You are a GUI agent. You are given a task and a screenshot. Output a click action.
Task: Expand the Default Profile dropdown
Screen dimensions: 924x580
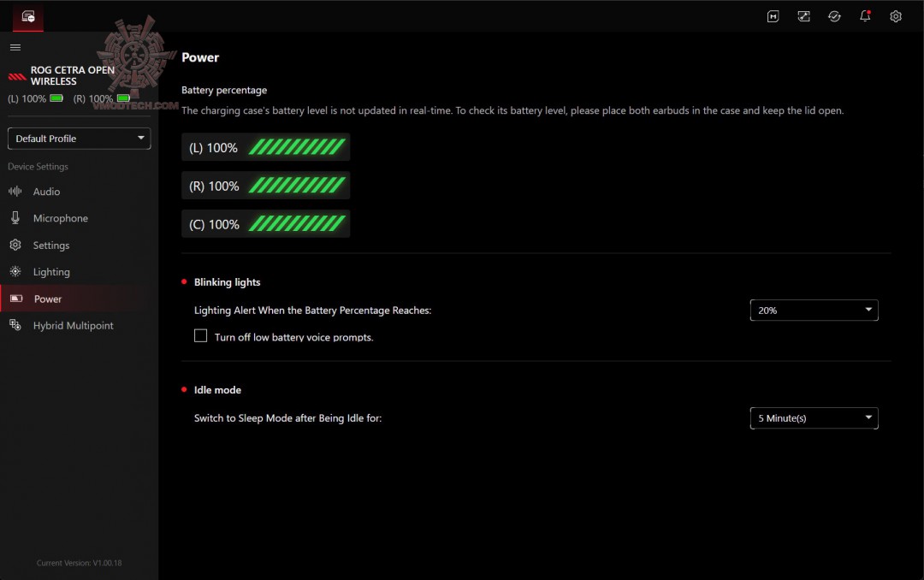pyautogui.click(x=79, y=139)
